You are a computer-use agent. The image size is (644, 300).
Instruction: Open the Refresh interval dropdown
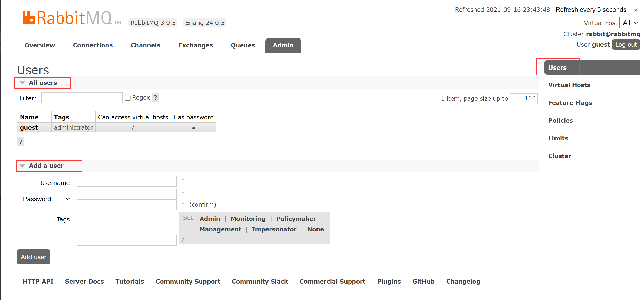596,10
